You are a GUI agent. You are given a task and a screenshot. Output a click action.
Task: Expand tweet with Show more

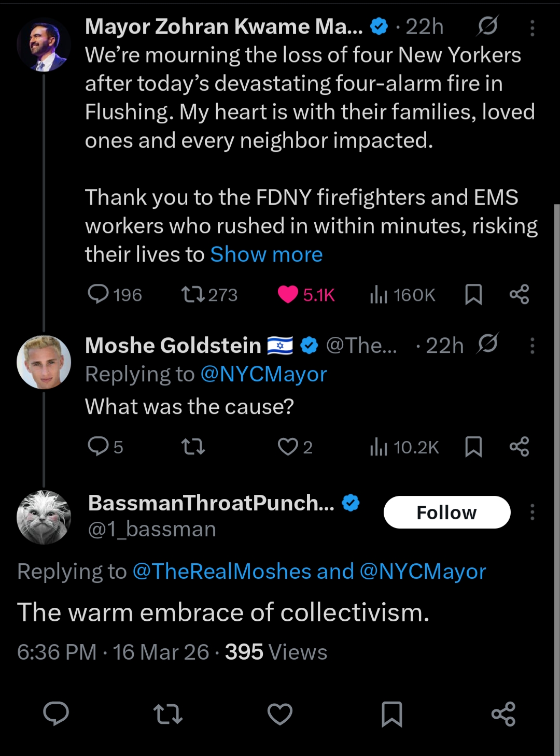coord(266,254)
